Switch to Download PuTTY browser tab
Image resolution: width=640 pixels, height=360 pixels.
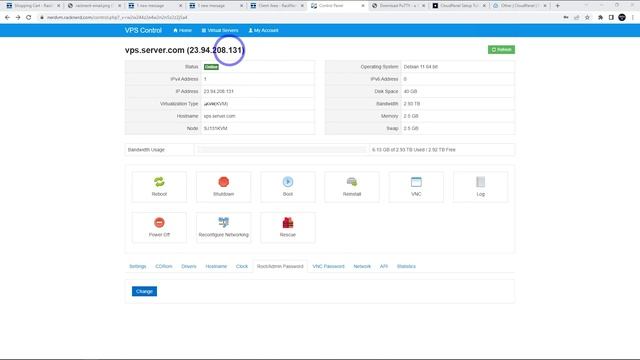click(x=398, y=6)
